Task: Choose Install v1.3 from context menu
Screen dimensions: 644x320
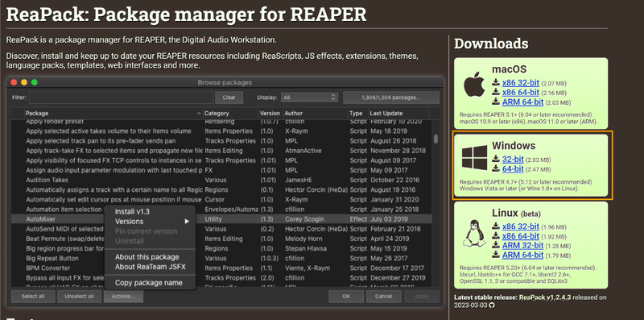Action: pos(132,211)
